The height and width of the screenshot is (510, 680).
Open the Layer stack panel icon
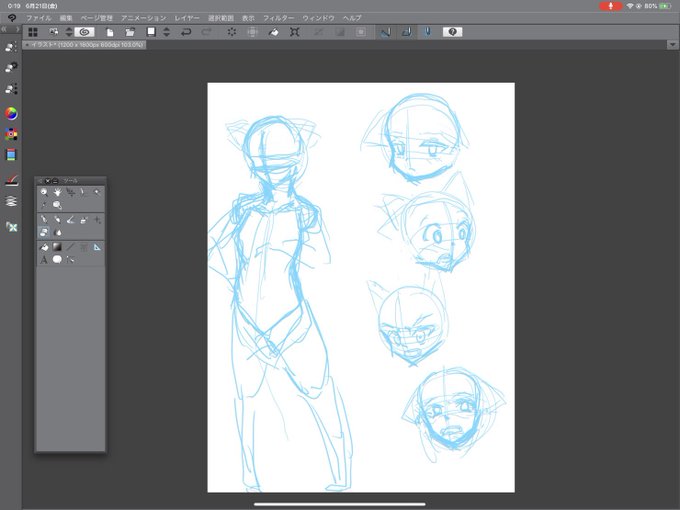pyautogui.click(x=11, y=201)
